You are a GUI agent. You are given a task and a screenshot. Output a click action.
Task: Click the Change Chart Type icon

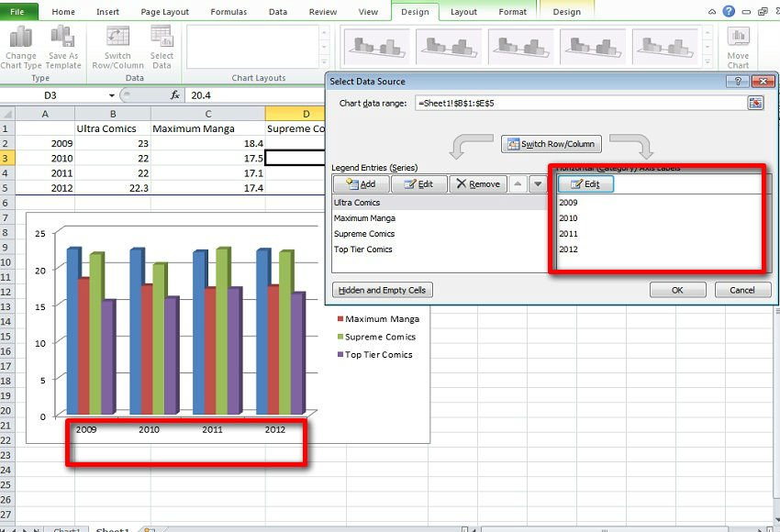click(21, 38)
